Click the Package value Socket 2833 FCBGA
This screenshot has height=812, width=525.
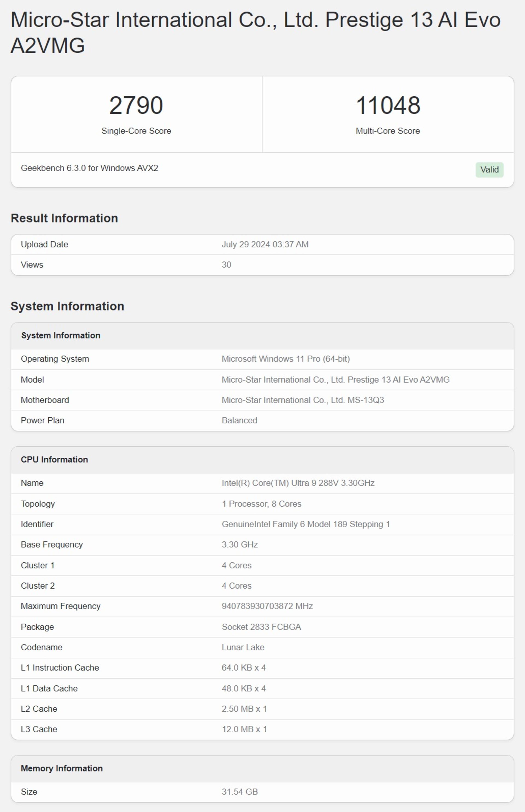tap(261, 627)
